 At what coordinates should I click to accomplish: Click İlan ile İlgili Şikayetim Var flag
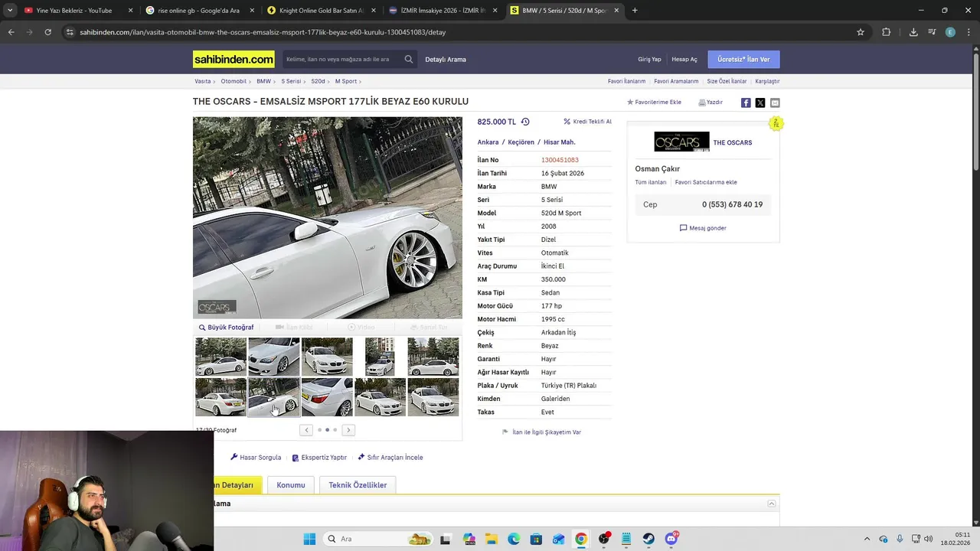point(541,432)
